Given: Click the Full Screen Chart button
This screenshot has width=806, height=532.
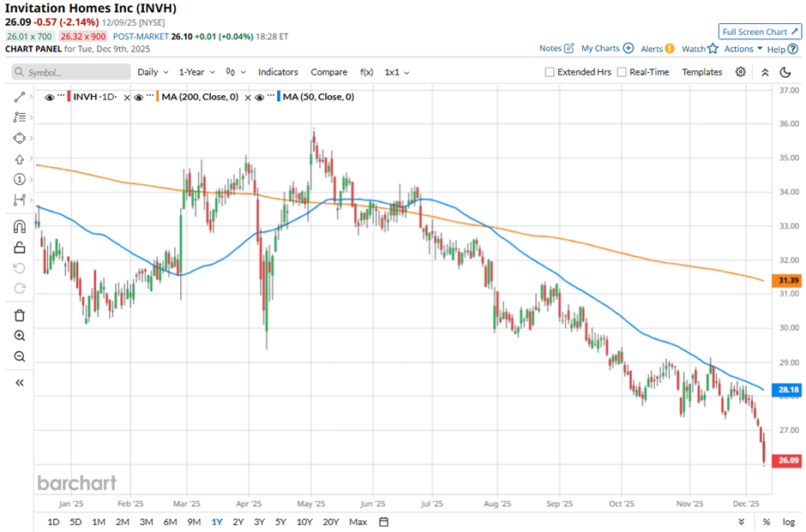Looking at the screenshot, I should pos(760,32).
